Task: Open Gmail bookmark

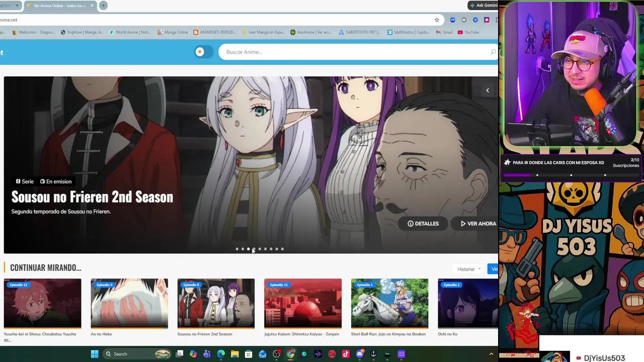Action: point(444,32)
